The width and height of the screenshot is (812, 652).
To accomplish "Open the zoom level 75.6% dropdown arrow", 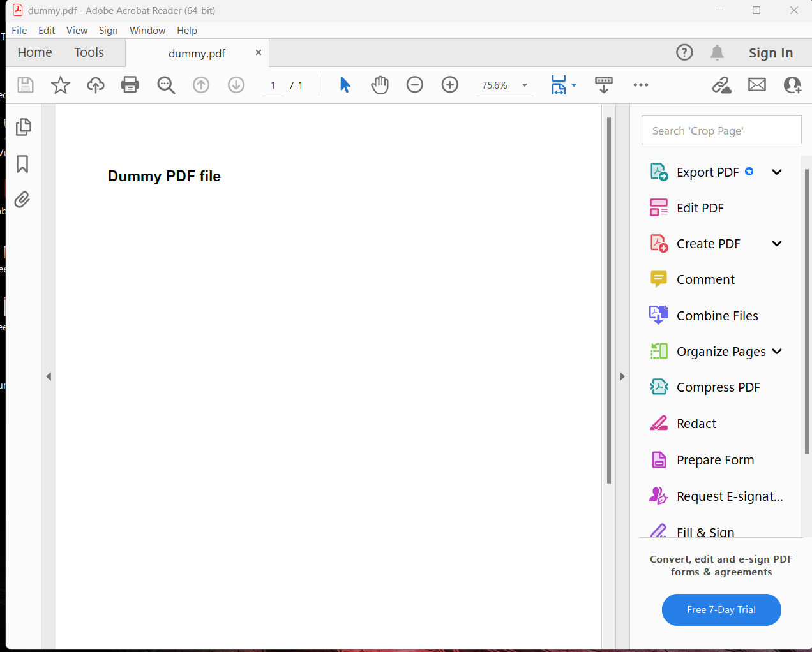I will [525, 85].
